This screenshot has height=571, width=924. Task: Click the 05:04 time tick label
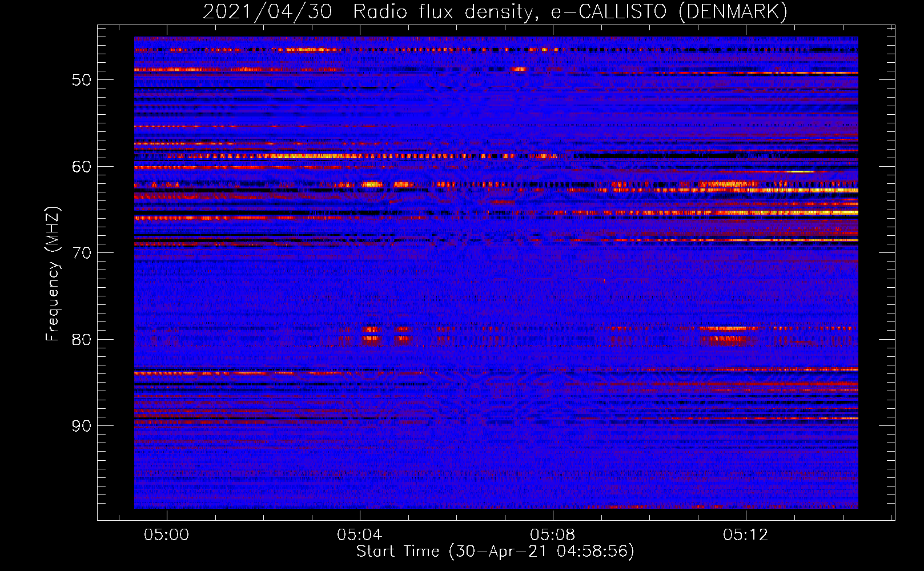360,535
